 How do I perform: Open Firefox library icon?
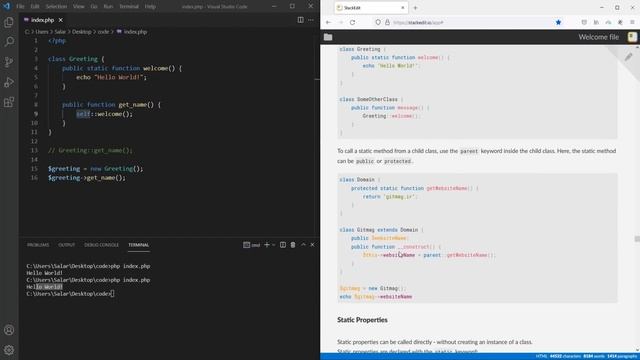(596, 22)
